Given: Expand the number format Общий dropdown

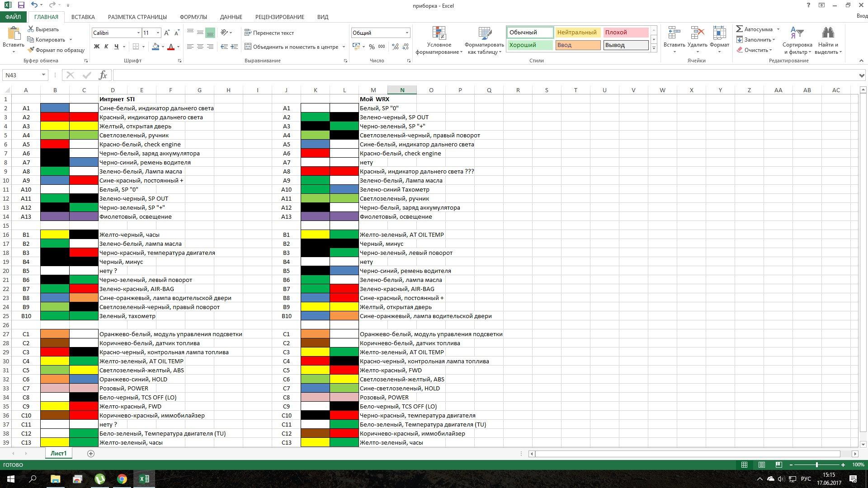Looking at the screenshot, I should (x=407, y=33).
